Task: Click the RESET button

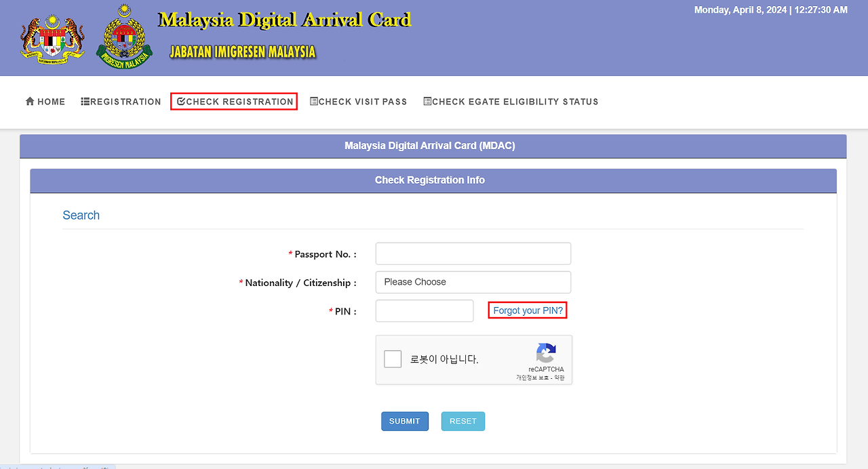Action: tap(463, 421)
